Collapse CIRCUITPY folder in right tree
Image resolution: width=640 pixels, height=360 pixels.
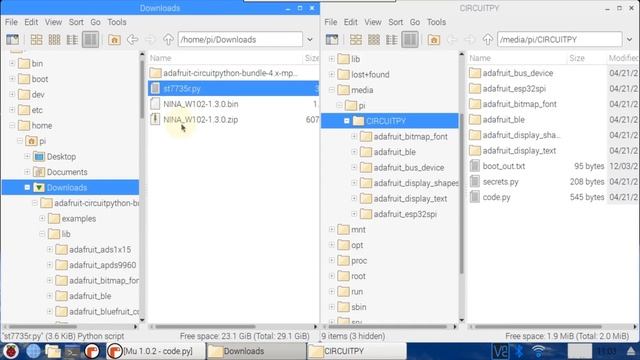347,121
